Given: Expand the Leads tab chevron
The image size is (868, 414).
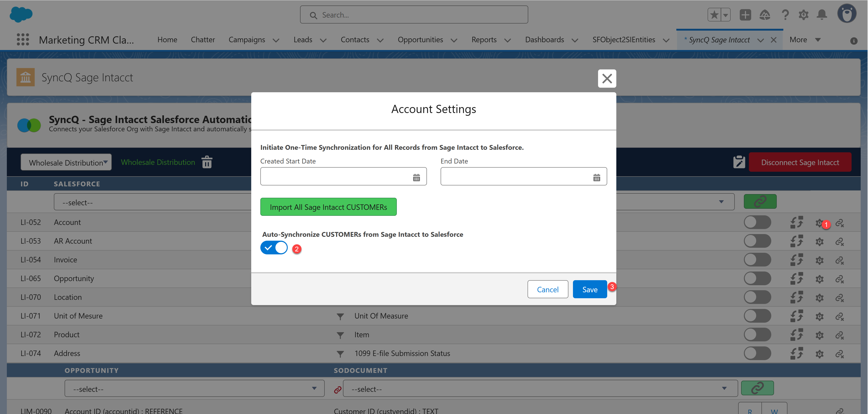Looking at the screenshot, I should click(323, 40).
